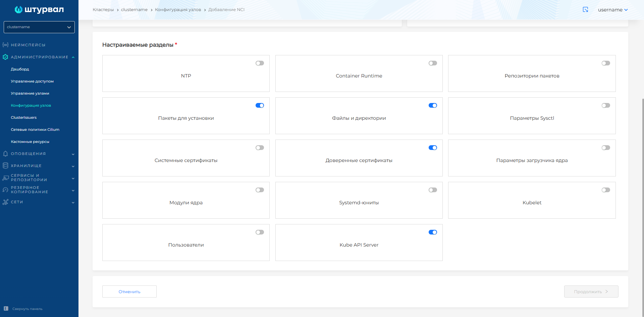Click the Отменить button

pos(129,292)
